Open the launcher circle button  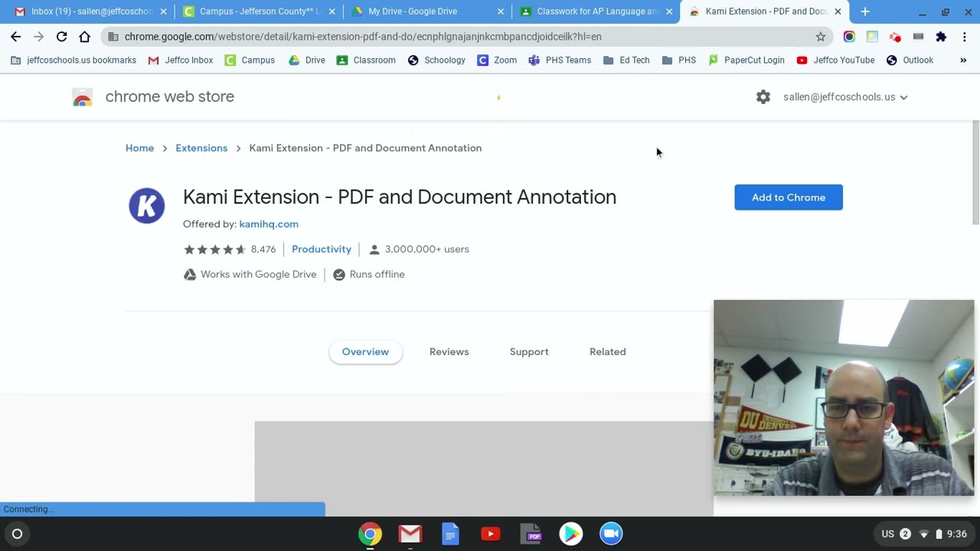coord(17,534)
